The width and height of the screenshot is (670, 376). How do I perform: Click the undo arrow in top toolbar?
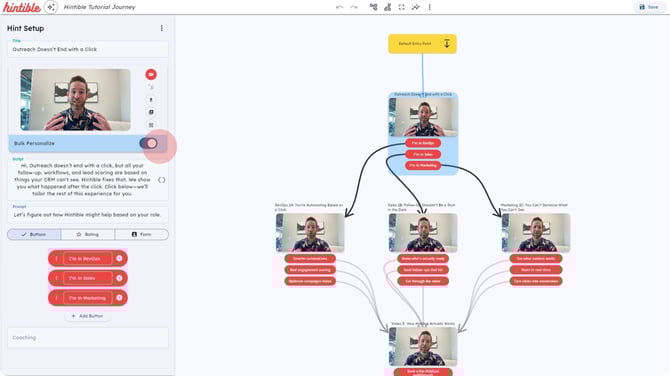(339, 7)
